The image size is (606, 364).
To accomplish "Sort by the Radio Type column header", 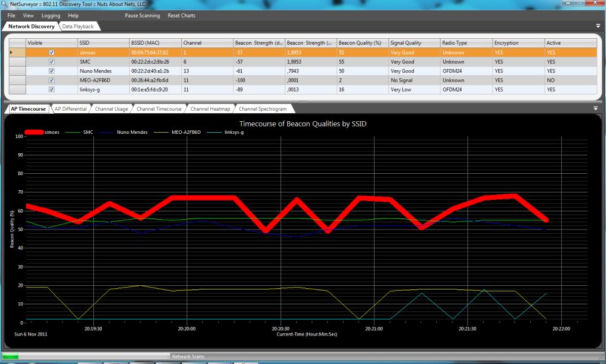I will (x=467, y=43).
